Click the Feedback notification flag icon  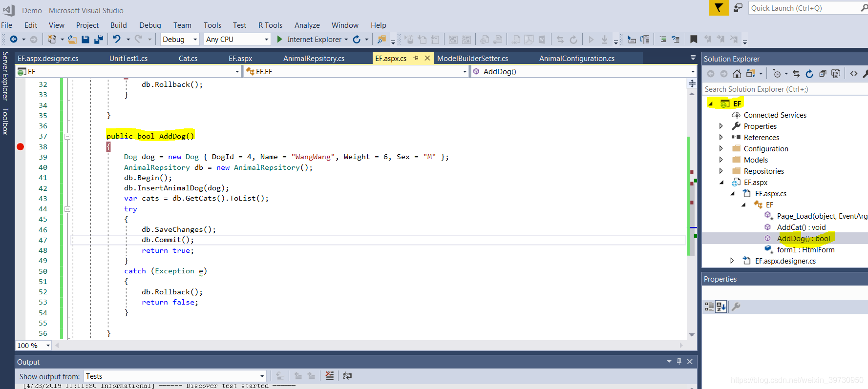(x=719, y=8)
